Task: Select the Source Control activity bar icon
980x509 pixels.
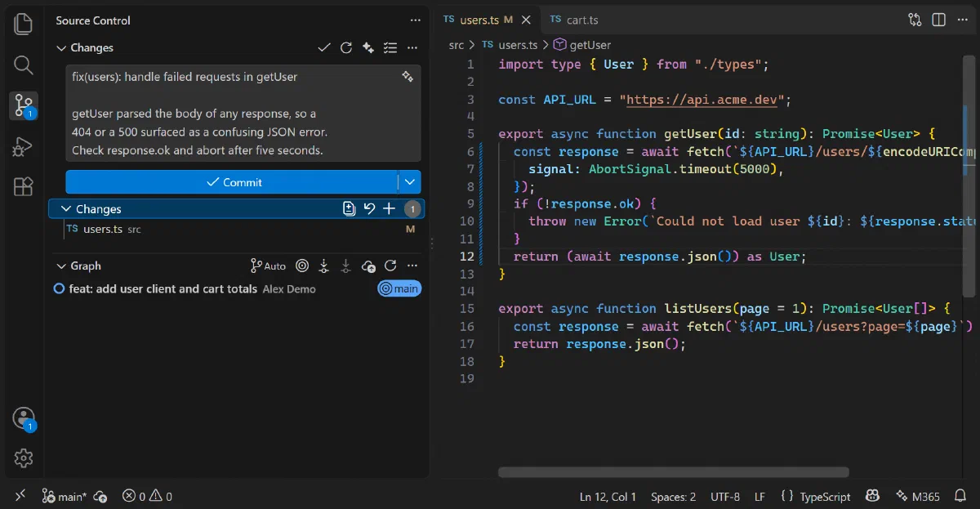Action: point(24,106)
